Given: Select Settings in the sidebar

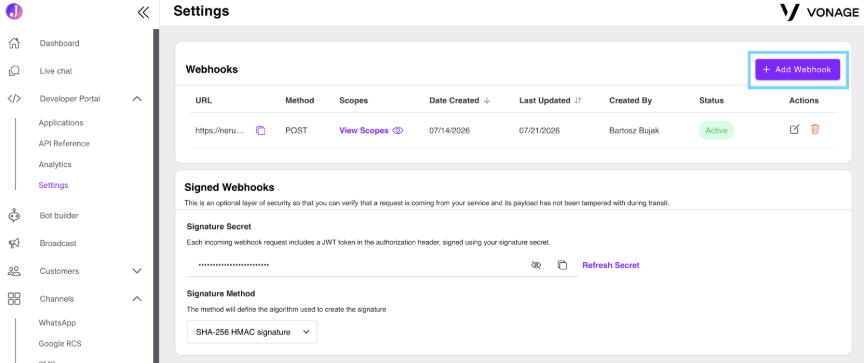Looking at the screenshot, I should 53,185.
